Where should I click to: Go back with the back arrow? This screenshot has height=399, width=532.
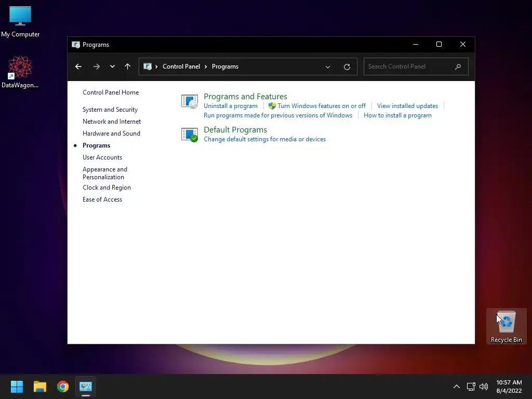[x=78, y=66]
